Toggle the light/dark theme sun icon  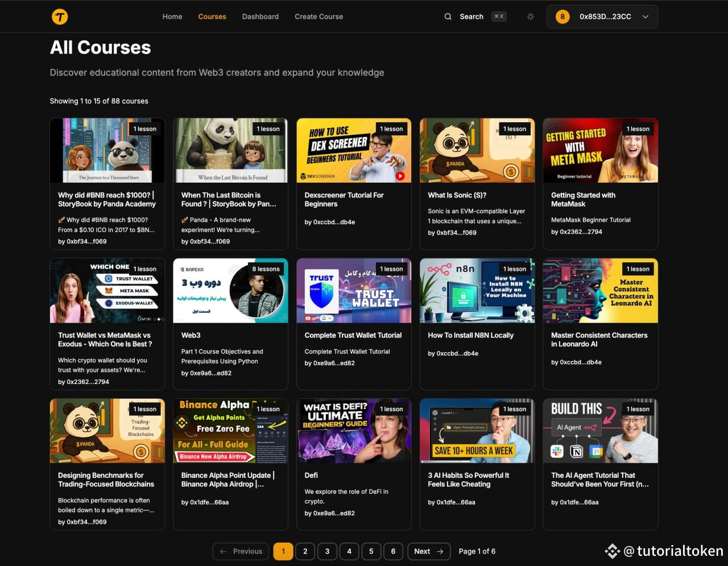point(530,16)
